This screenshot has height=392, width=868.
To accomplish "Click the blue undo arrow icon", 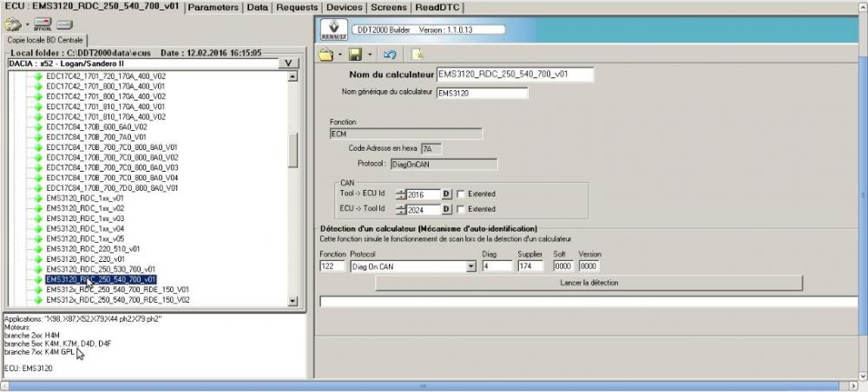I will [390, 54].
